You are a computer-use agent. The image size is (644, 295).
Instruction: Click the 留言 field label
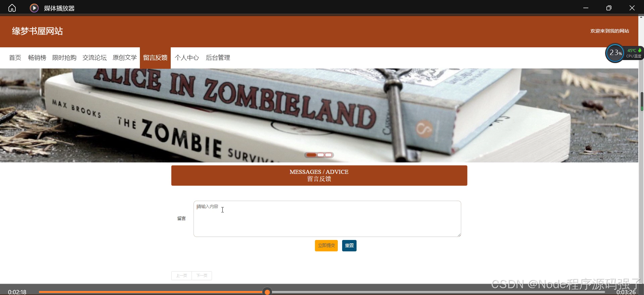(x=181, y=218)
